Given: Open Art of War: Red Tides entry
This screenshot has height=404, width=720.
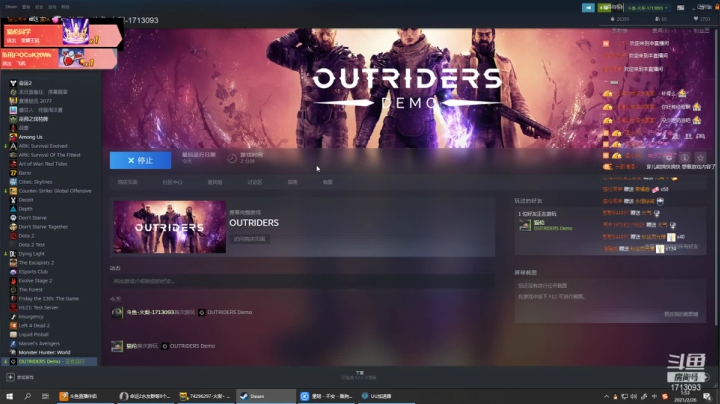Looking at the screenshot, I should pyautogui.click(x=43, y=164).
